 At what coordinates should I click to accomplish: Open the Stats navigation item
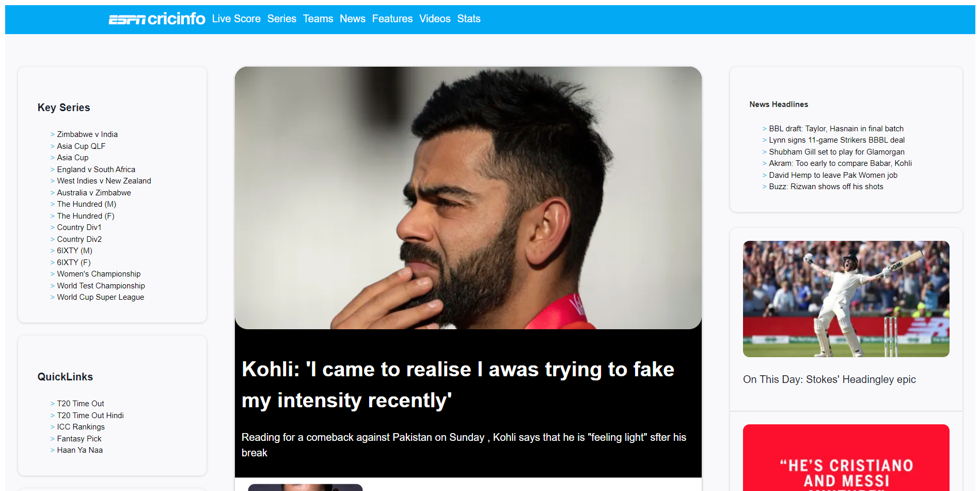coord(468,19)
